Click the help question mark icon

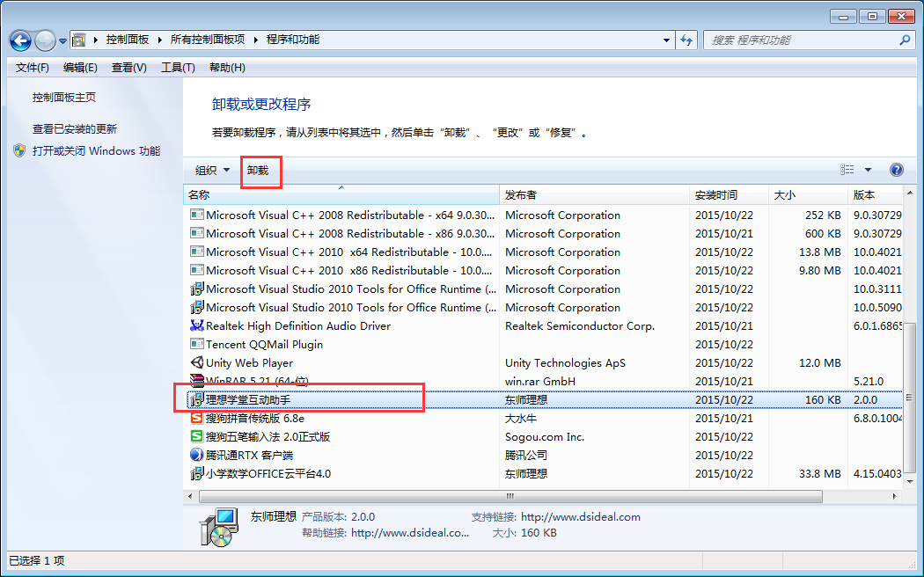tap(897, 171)
